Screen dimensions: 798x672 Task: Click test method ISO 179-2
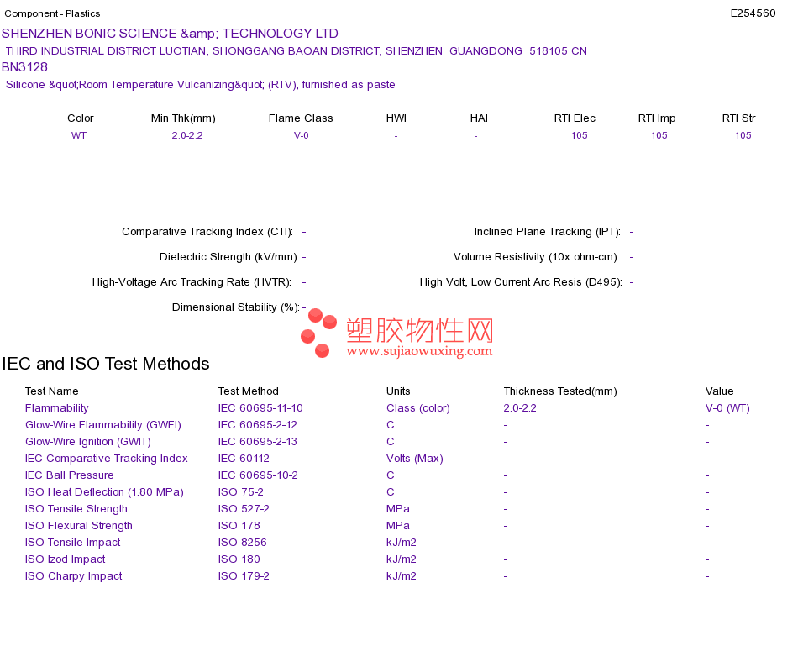(x=244, y=575)
